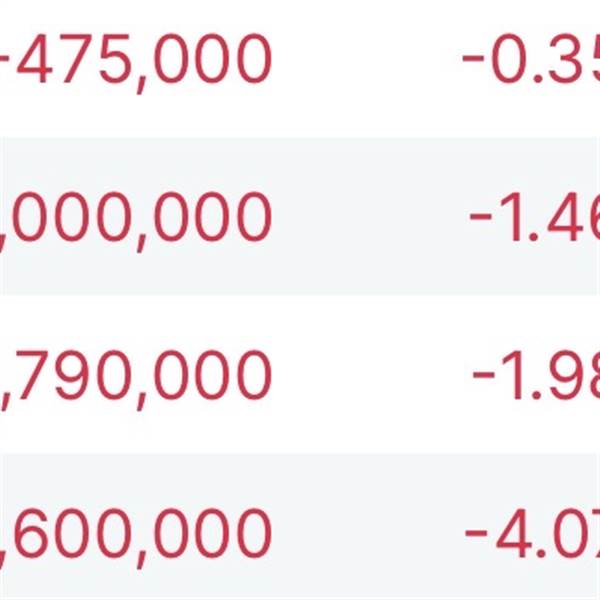Click the leading comma of ,790,000

pyautogui.click(x=5, y=394)
